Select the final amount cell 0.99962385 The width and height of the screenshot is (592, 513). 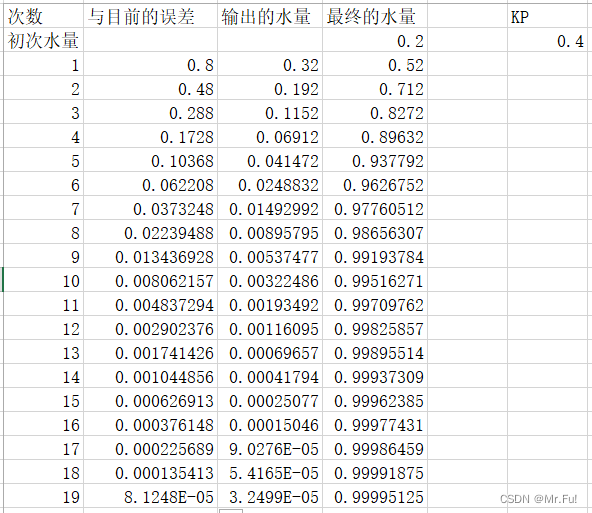[375, 400]
